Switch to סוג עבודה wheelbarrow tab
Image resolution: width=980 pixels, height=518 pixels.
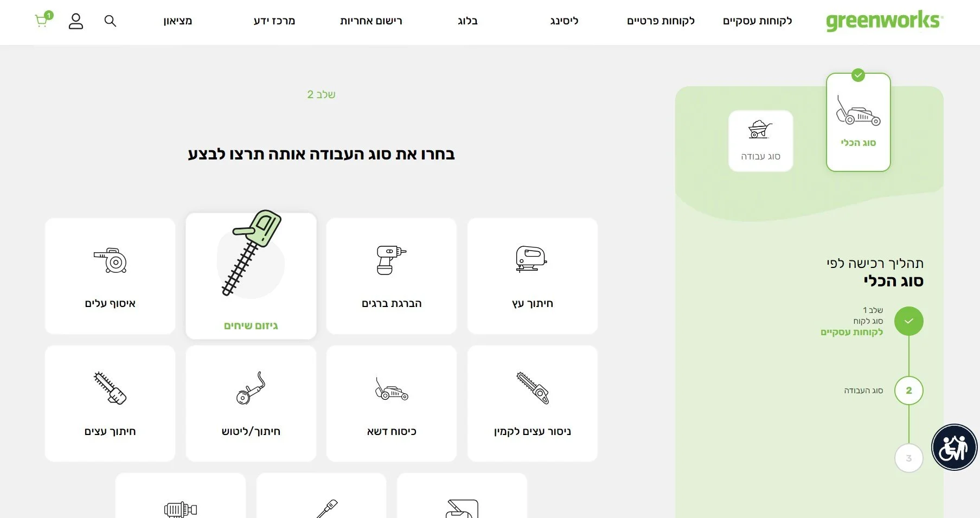point(761,141)
